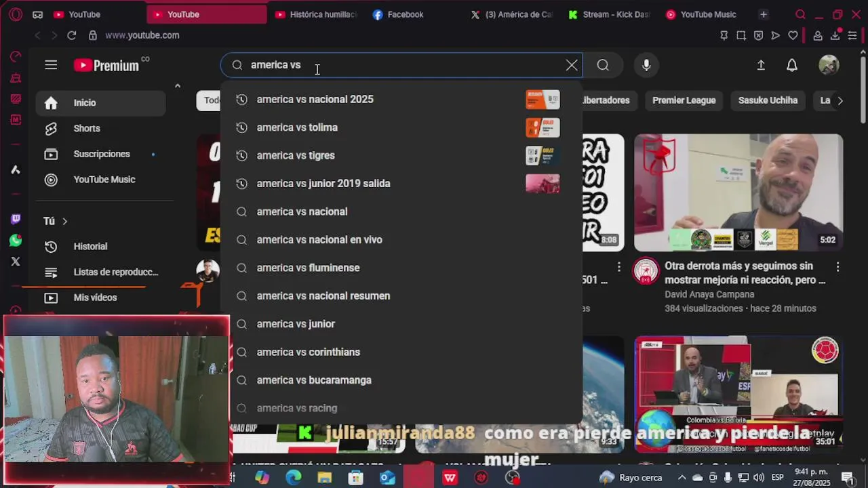Open Mis videos in the sidebar
Viewport: 868px width, 488px height.
pos(100,298)
